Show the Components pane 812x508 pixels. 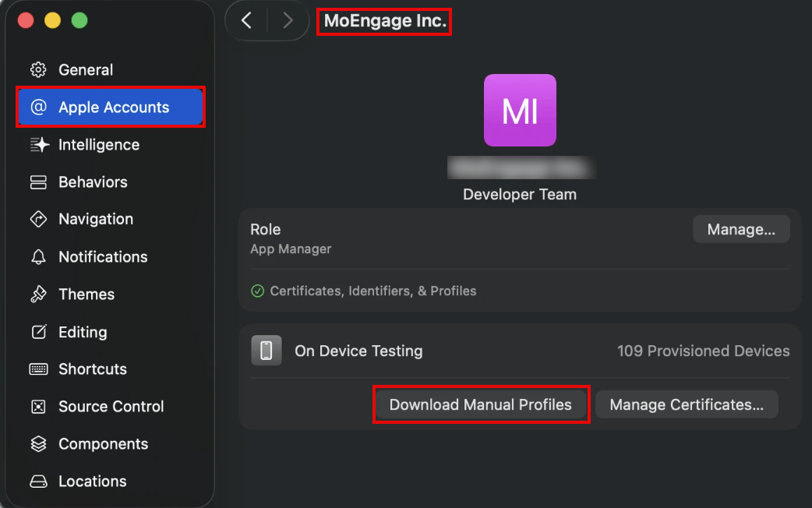tap(111, 444)
